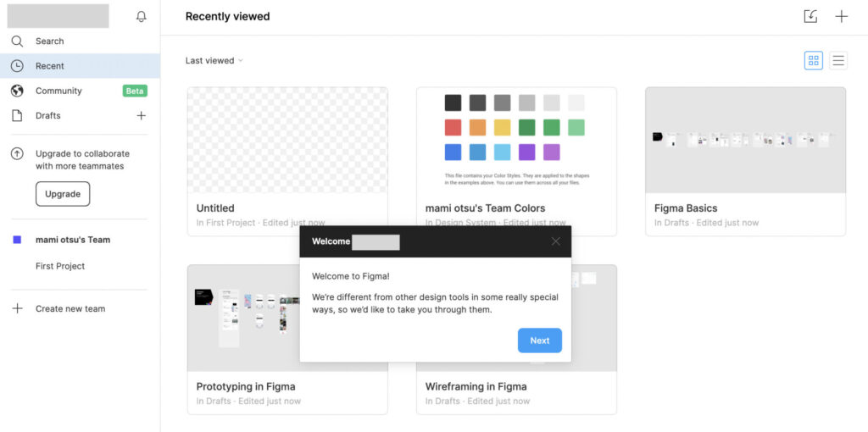Screen dimensions: 868x432
Task: Click plus icon beside Create new team
Action: 17,308
